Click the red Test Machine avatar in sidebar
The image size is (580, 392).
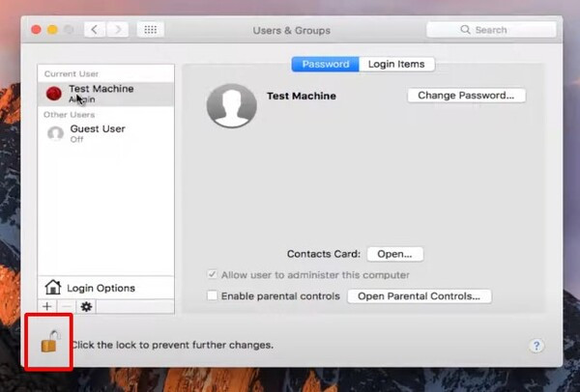coord(54,94)
